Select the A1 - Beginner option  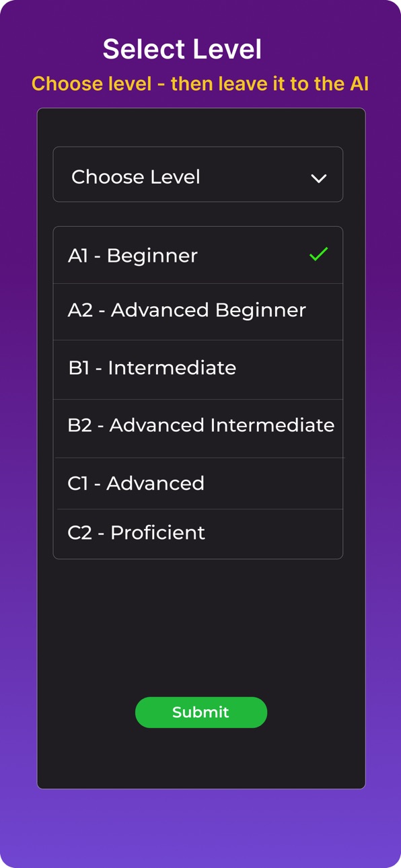[198, 255]
